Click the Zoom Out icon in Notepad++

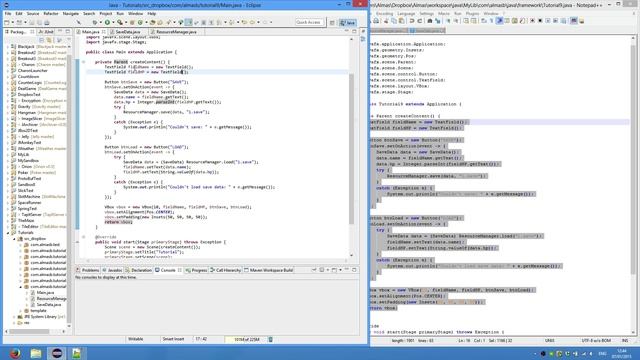click(456, 21)
